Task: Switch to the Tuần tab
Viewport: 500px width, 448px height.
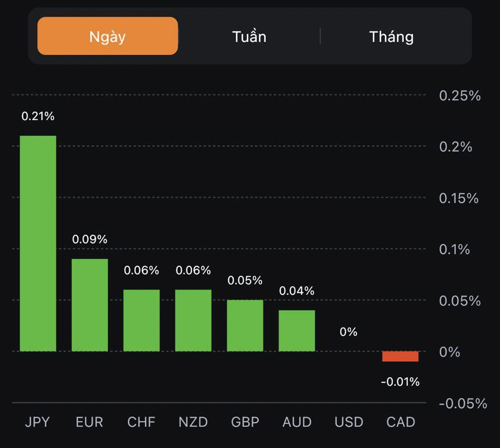Action: [249, 36]
